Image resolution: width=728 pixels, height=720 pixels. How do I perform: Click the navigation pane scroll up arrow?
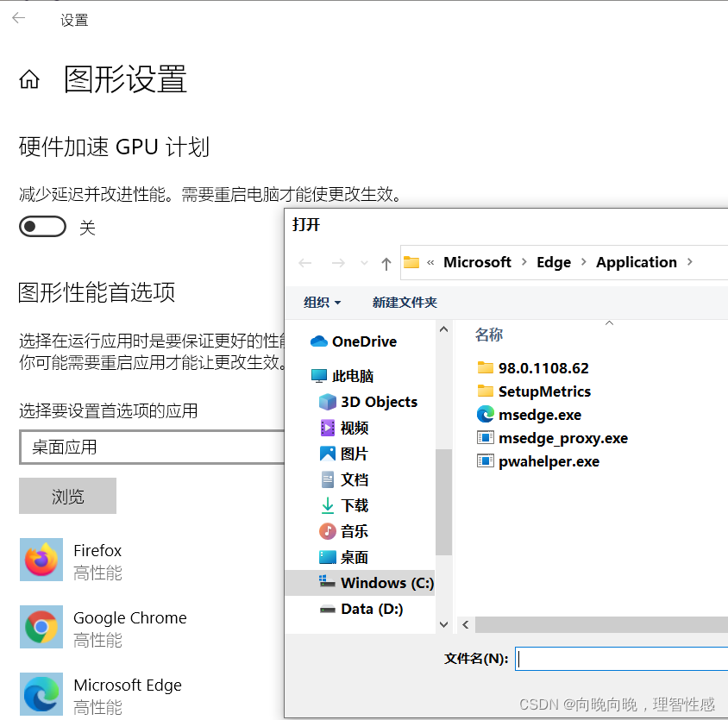point(444,329)
